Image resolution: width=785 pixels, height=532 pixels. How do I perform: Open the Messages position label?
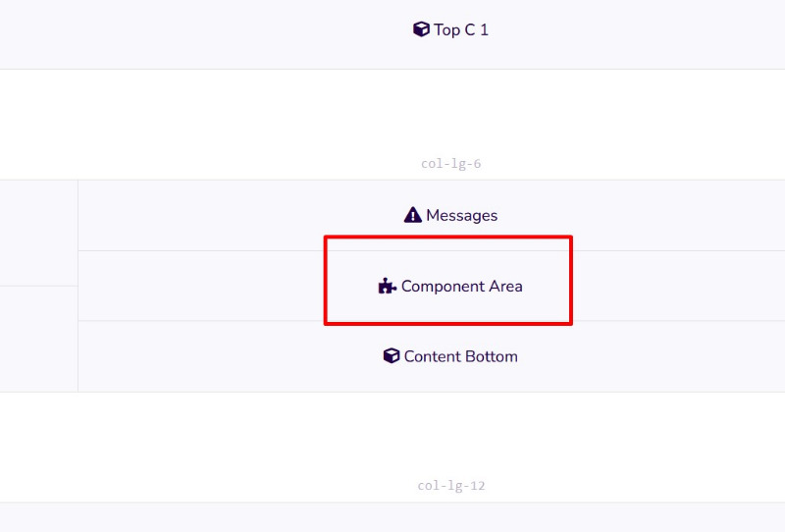pyautogui.click(x=461, y=215)
